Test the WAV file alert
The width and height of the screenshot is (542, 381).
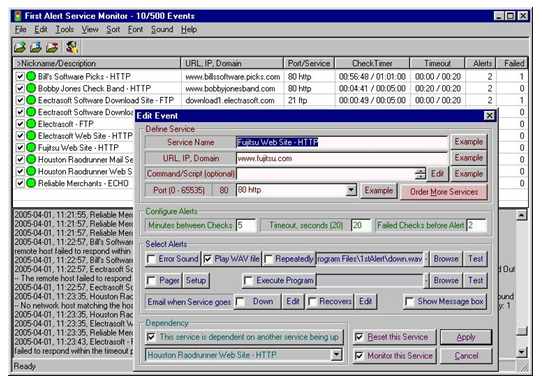coord(476,259)
